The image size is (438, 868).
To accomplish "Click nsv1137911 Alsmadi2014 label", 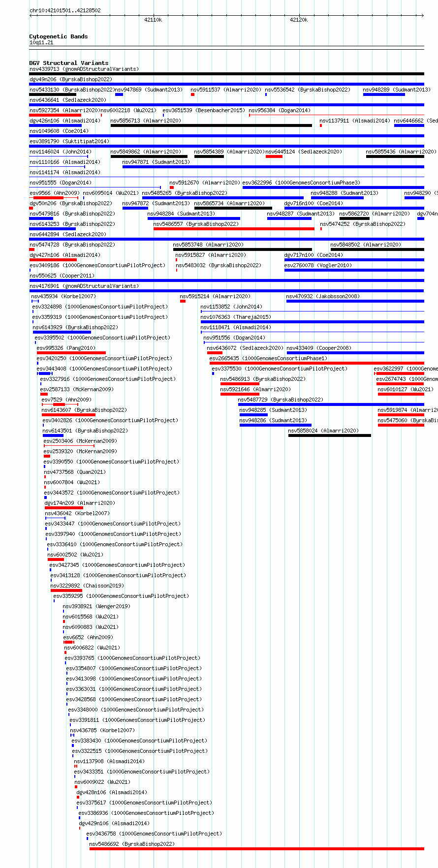I will tap(355, 121).
